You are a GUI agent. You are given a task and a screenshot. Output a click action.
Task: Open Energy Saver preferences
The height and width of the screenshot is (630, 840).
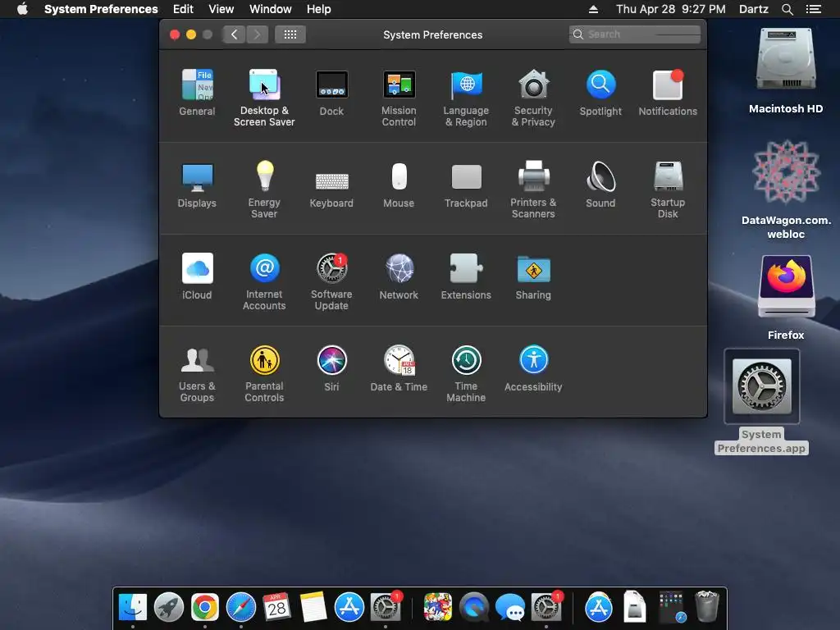(x=264, y=189)
